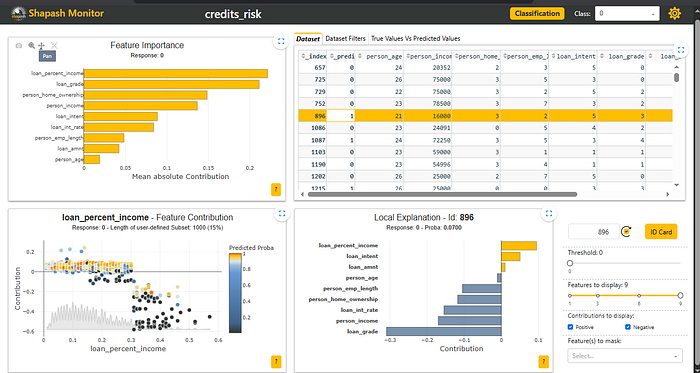Screen dimensions: 700x373
Task: Click the table's scroll-down arrow
Action: pos(677,185)
